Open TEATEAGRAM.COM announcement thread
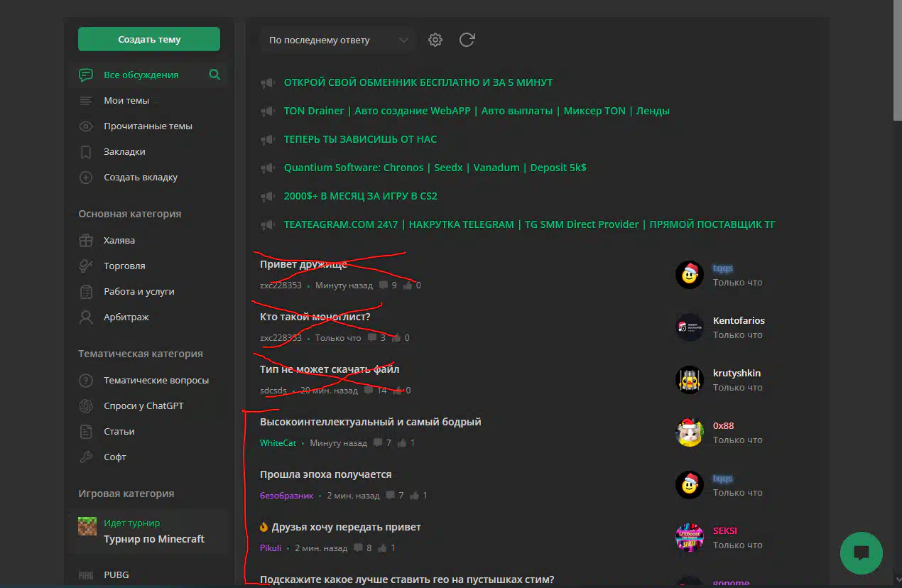Screen dimensions: 902x588 click(530, 224)
